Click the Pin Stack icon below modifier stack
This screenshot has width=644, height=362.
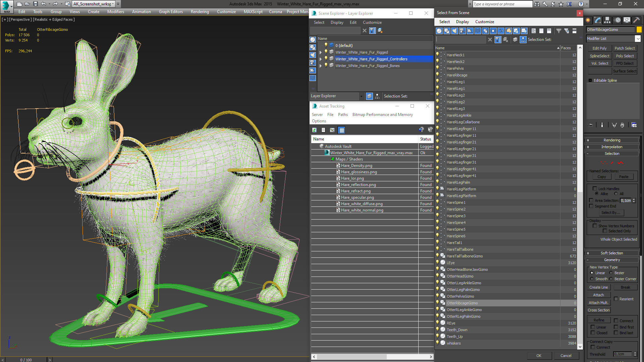[x=591, y=125]
